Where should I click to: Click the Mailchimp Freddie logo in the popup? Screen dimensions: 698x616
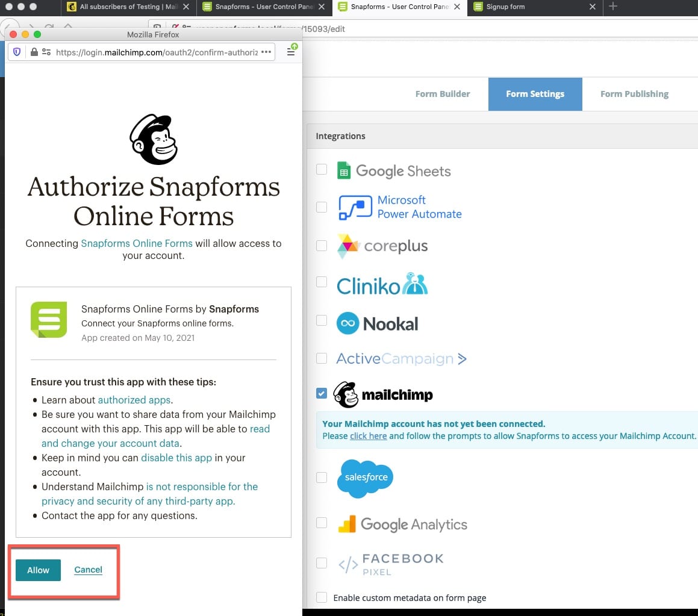click(154, 139)
